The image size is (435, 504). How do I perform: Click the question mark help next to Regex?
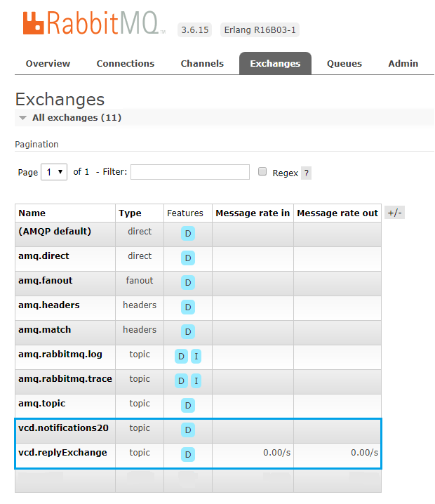pyautogui.click(x=306, y=173)
